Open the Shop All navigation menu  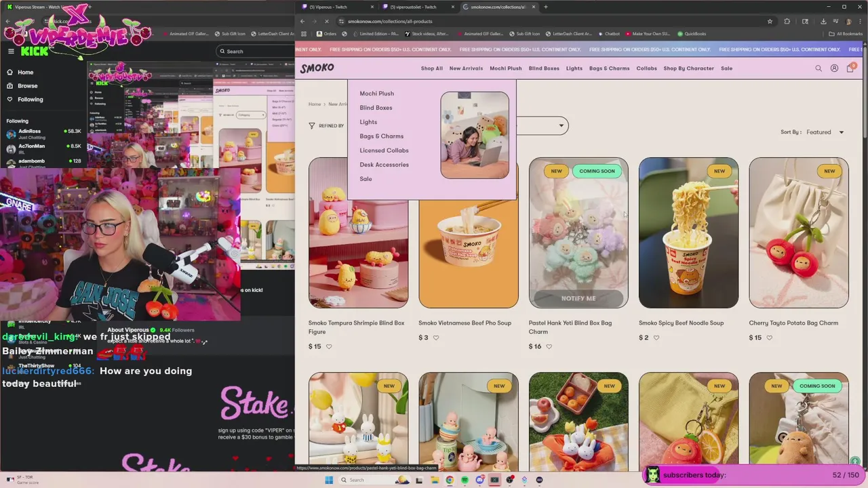431,68
